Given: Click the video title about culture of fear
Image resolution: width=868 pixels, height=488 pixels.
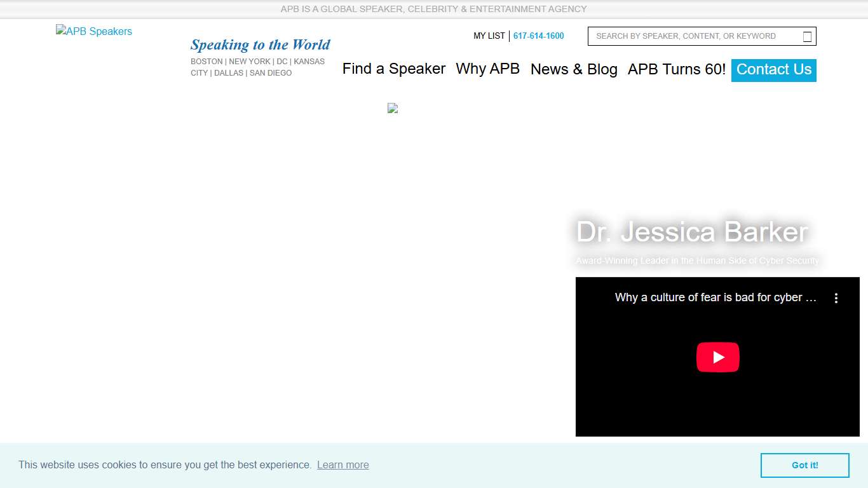Looking at the screenshot, I should (715, 297).
